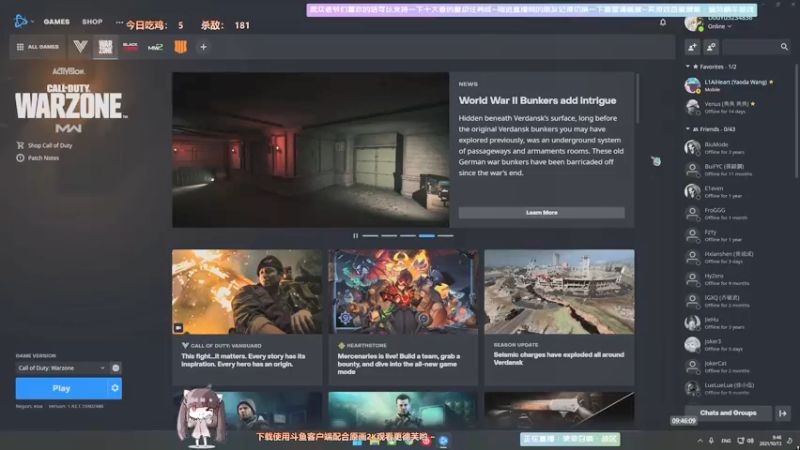Click the friends search magnifier icon

point(784,47)
